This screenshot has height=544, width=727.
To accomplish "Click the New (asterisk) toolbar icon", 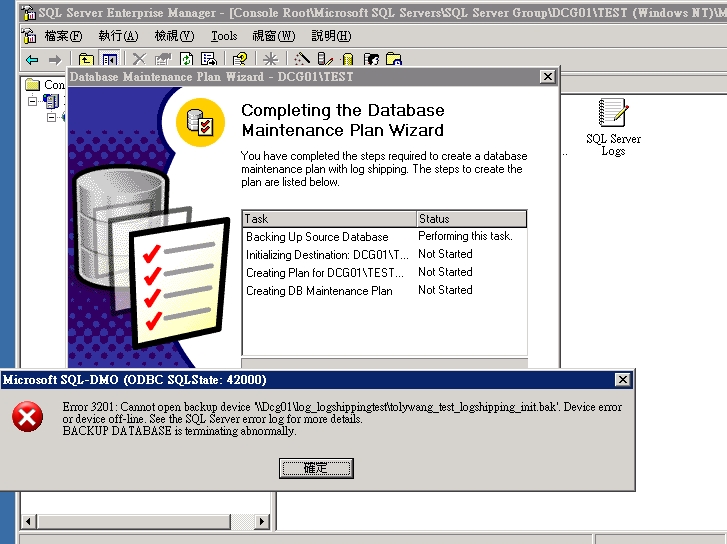I will coord(270,59).
